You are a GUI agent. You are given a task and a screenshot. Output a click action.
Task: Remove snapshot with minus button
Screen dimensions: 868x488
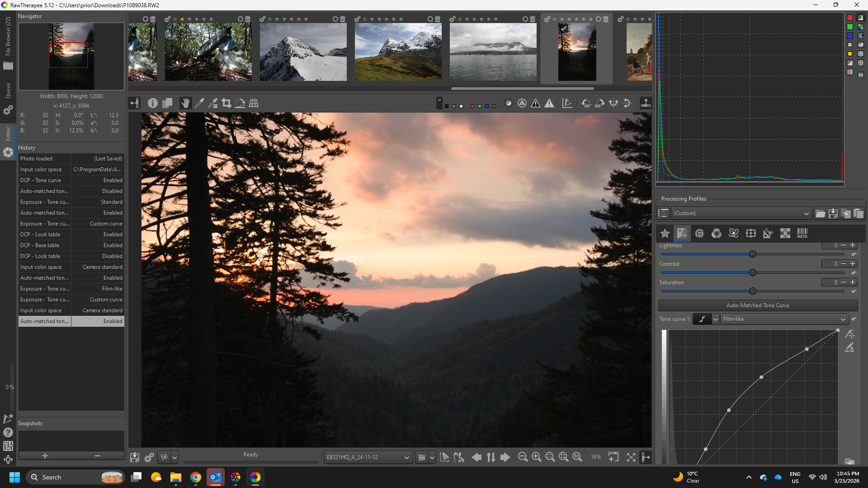97,455
